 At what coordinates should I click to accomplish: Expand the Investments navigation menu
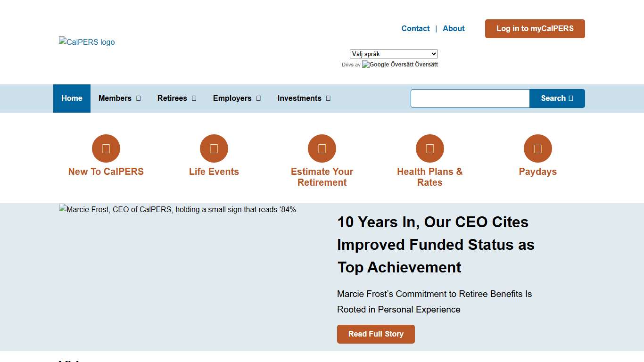click(x=304, y=99)
